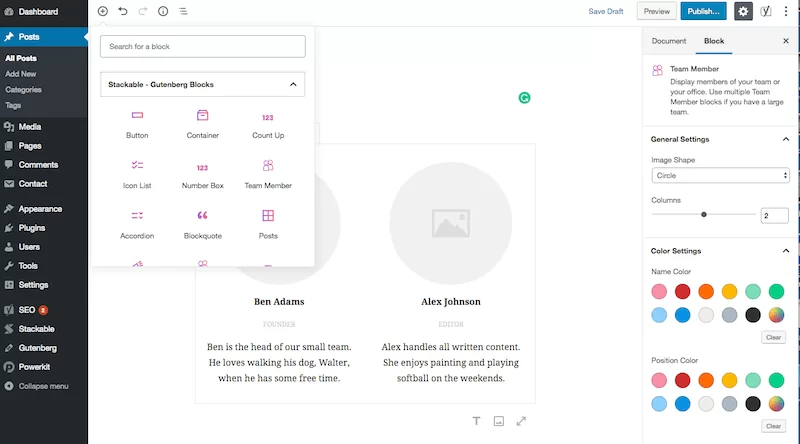Add an Accordion block
800x444 pixels.
[x=137, y=223]
